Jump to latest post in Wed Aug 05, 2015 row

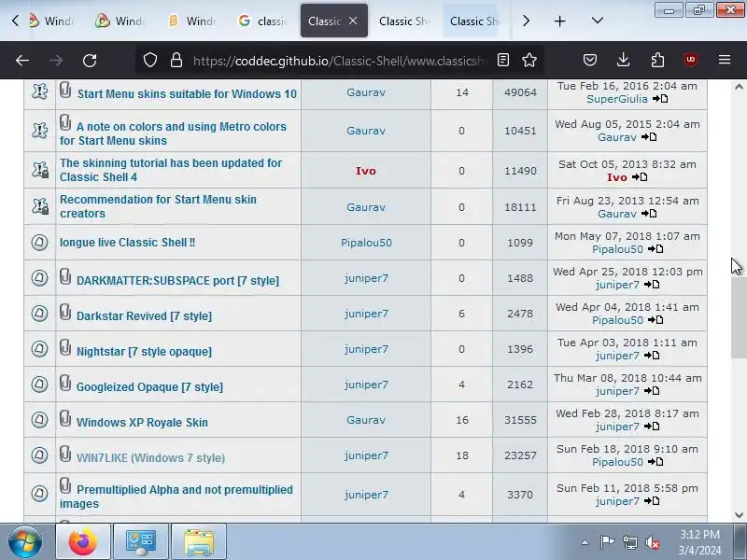[649, 137]
